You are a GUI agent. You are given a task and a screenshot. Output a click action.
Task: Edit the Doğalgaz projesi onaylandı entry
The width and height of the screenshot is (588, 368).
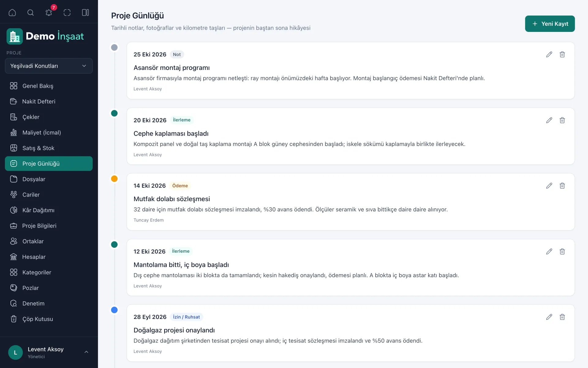point(549,317)
